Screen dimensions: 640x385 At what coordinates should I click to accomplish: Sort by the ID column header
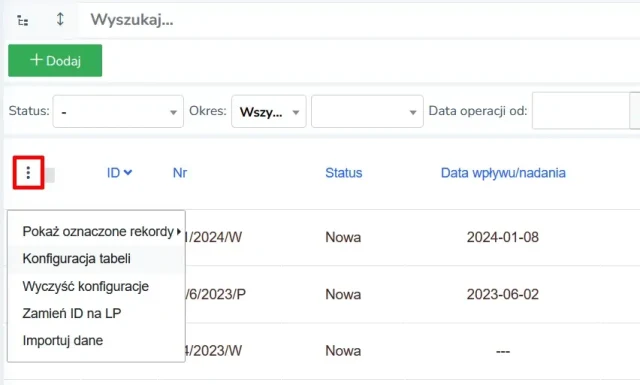(113, 173)
